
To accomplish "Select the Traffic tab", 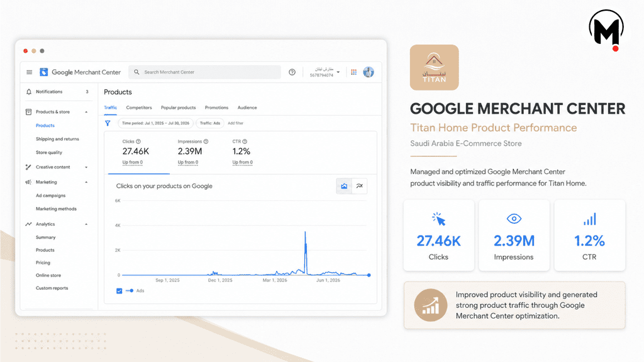I will point(111,107).
